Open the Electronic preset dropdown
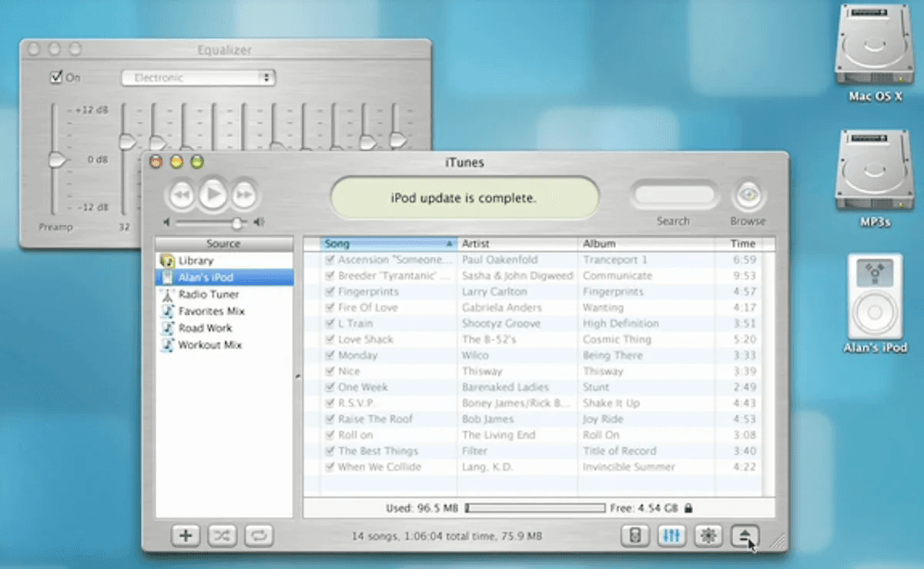Image resolution: width=924 pixels, height=569 pixels. [198, 77]
